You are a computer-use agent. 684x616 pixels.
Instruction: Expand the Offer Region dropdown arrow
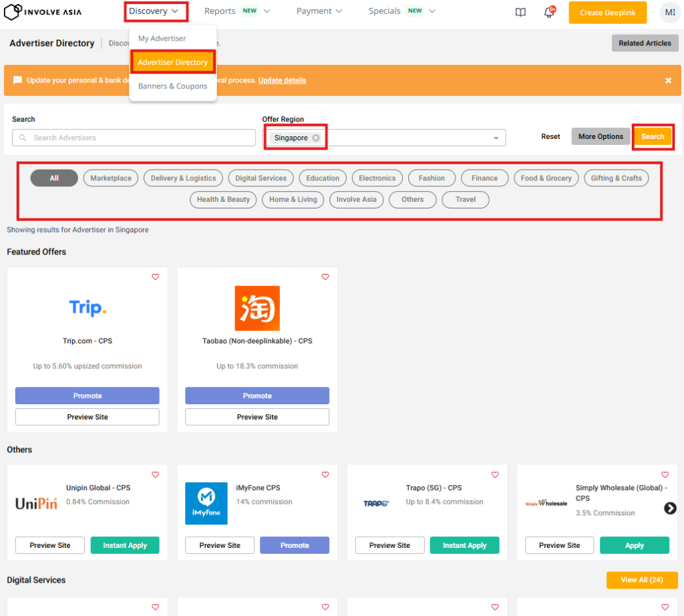pos(496,138)
